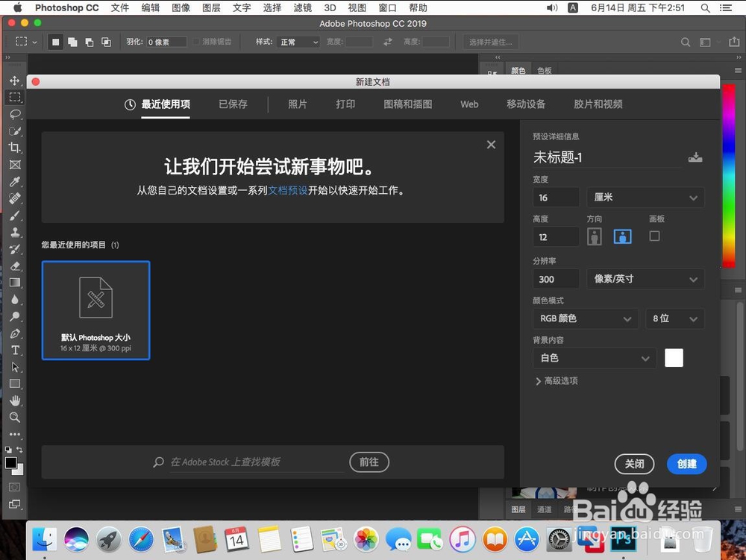Open the 滤镜 menu in the menu bar

click(302, 8)
